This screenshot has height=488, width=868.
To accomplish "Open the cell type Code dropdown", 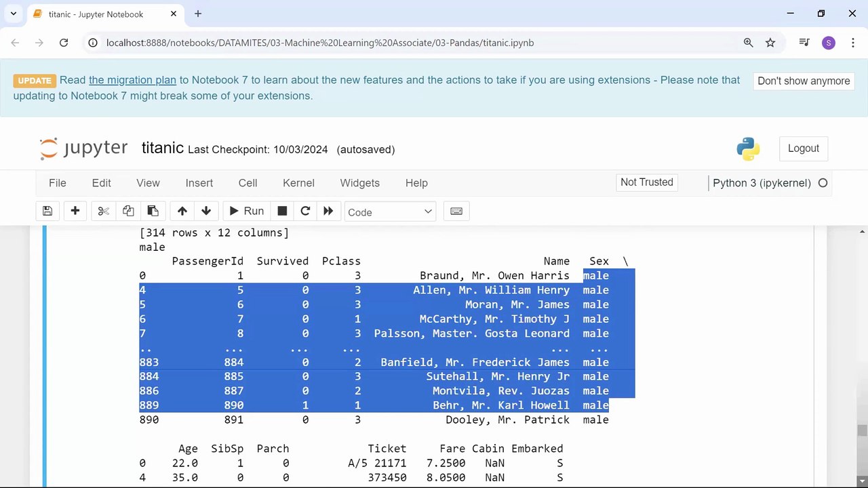I will [x=390, y=212].
